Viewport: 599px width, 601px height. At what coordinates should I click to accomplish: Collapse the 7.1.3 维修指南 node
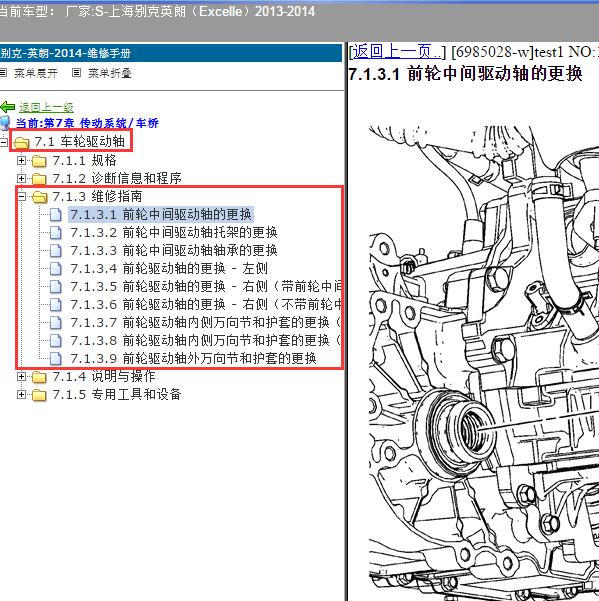(x=21, y=197)
